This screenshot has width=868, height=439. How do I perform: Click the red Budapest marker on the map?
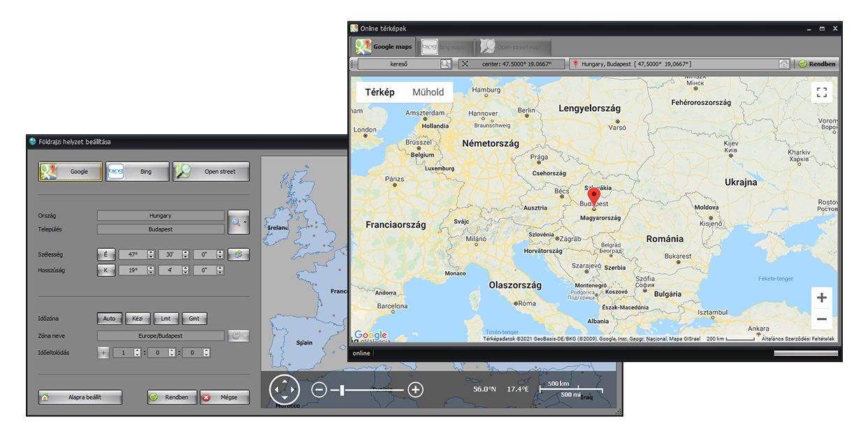pyautogui.click(x=593, y=198)
